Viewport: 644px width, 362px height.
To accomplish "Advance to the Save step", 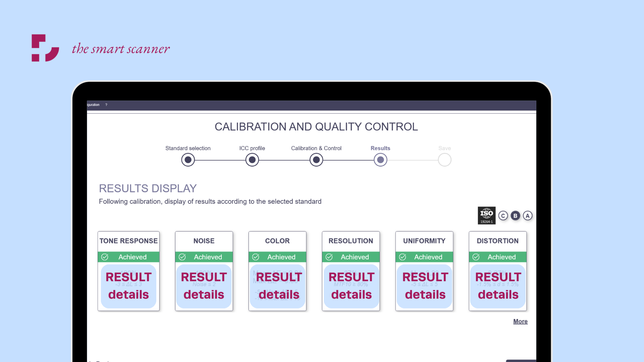I will (x=444, y=160).
